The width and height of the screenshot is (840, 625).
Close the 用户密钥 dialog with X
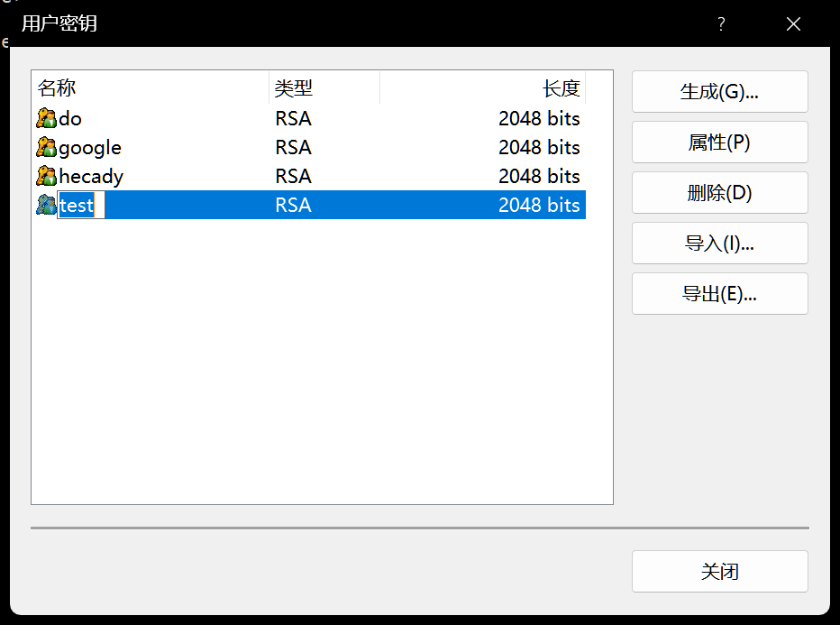(x=793, y=24)
